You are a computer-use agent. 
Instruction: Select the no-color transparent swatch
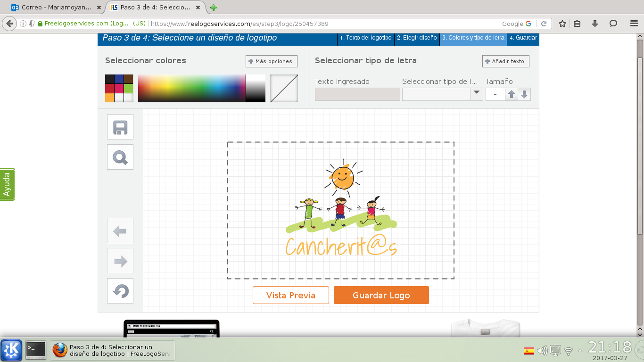click(284, 88)
